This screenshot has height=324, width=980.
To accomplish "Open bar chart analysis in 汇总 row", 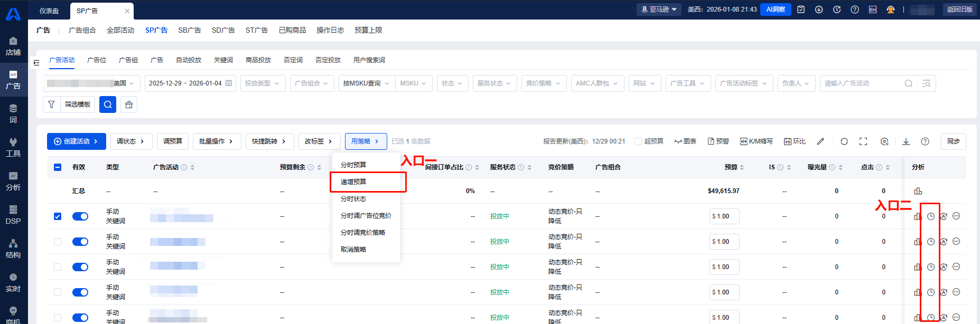I will tap(918, 191).
